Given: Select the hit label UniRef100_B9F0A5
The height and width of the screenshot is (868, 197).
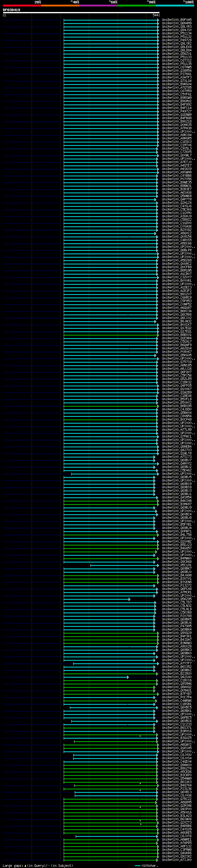Looking at the screenshot, I should click(177, 20).
